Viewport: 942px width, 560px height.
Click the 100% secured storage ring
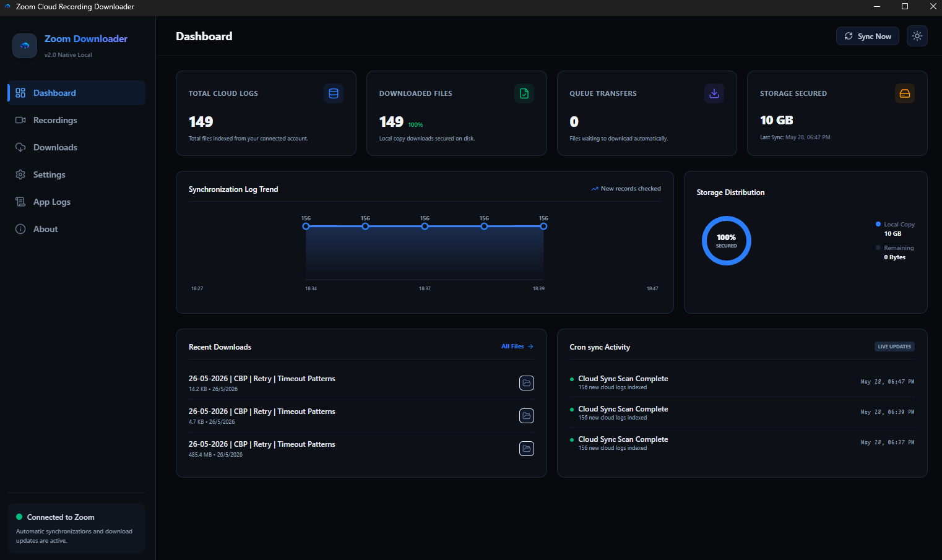click(x=727, y=241)
